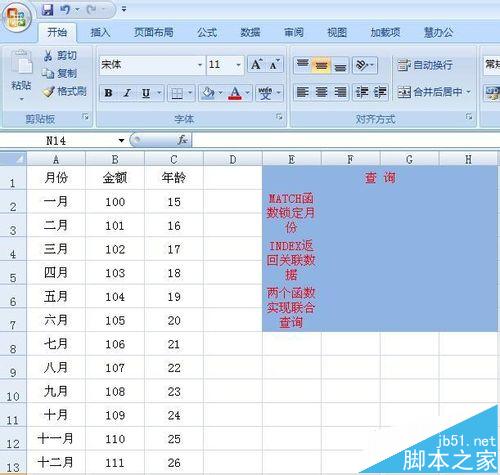Expand the 合并后居中 dropdown arrow
500x475 pixels.
coord(469,92)
